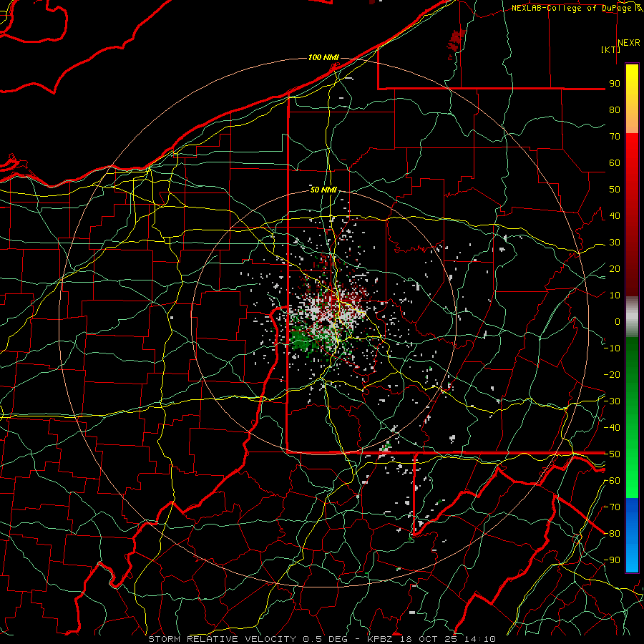
Task: Select the NEXR label above the scale
Action: pos(629,43)
